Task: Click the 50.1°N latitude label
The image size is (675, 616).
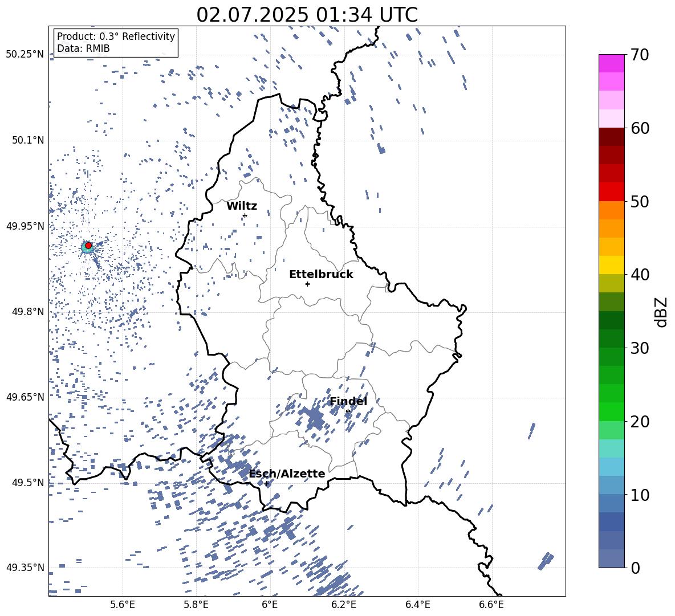Action: click(28, 140)
